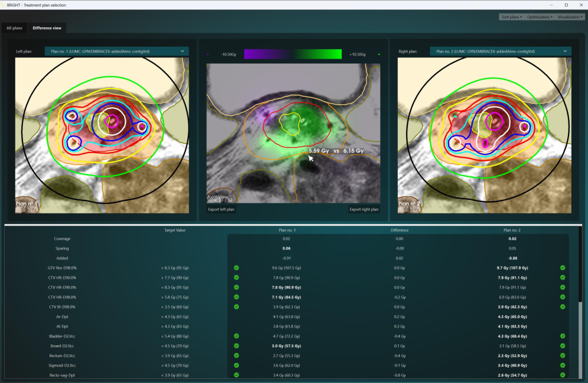Click Plan 2 checkmark for Sigmoid-D2.0cc
This screenshot has width=588, height=383.
[563, 365]
